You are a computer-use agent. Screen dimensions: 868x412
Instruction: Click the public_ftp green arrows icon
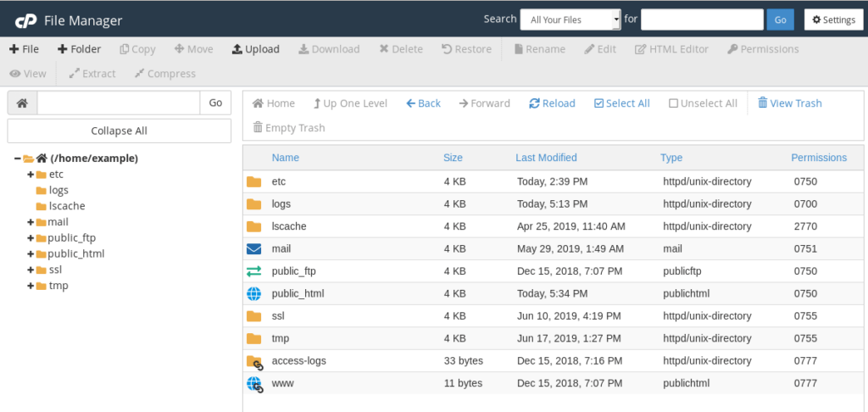(x=254, y=271)
